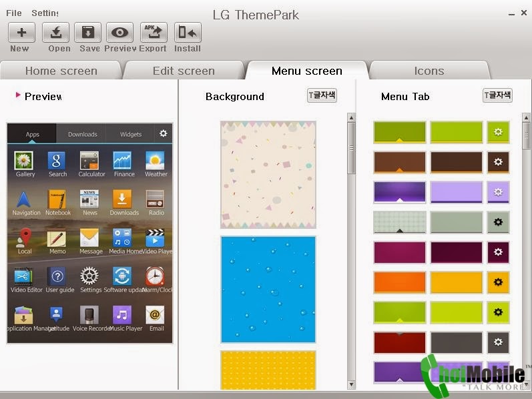The height and width of the screenshot is (399, 532).
Task: Click Background list scrollbar thumb
Action: pyautogui.click(x=351, y=148)
